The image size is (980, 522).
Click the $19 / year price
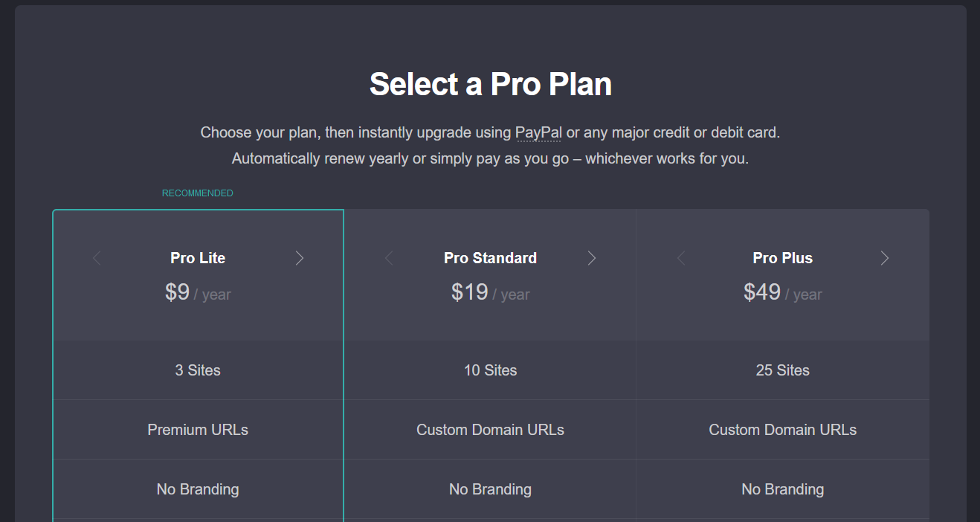(490, 292)
